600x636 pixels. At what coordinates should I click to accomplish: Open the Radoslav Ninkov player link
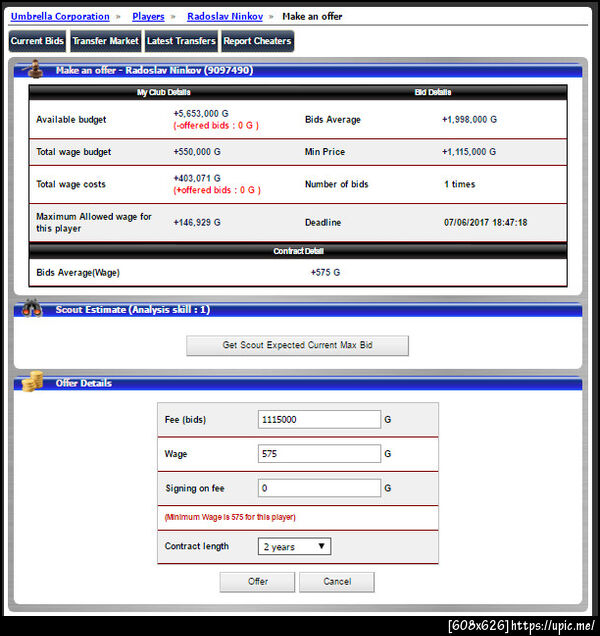pos(225,17)
